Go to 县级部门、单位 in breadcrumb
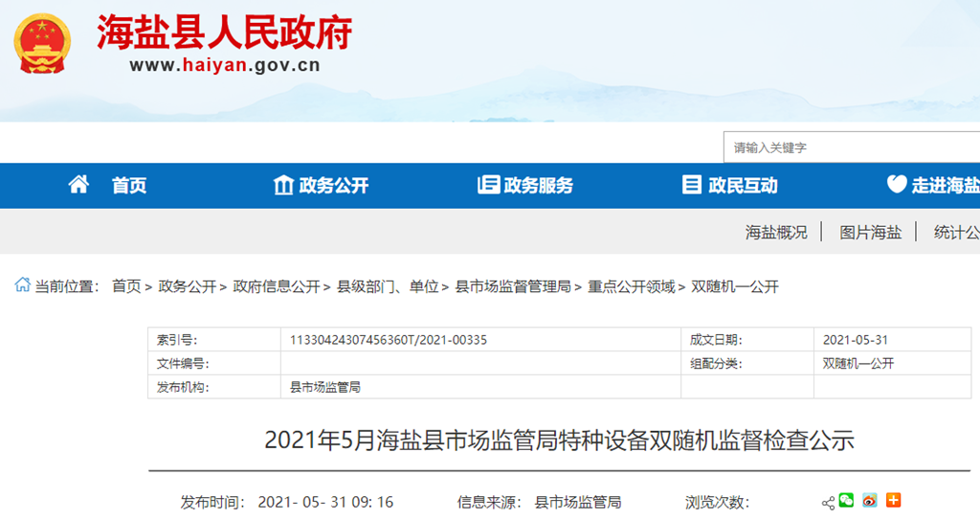Image resolution: width=980 pixels, height=520 pixels. 388,286
